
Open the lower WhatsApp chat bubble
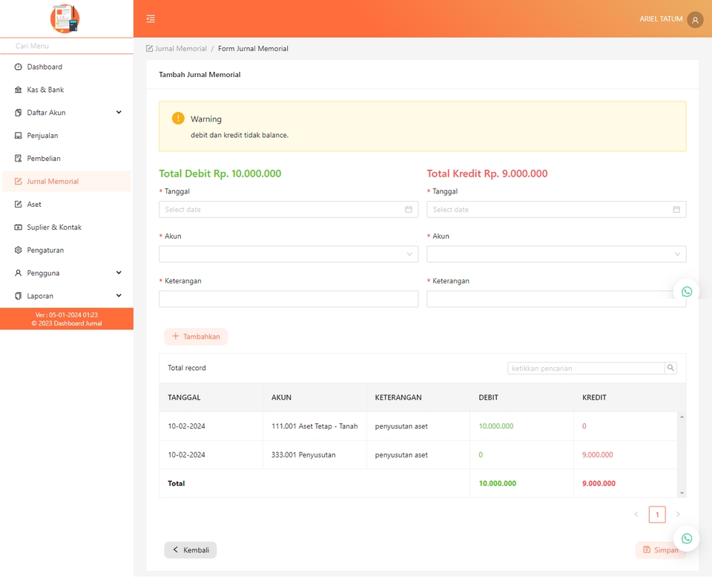[687, 538]
